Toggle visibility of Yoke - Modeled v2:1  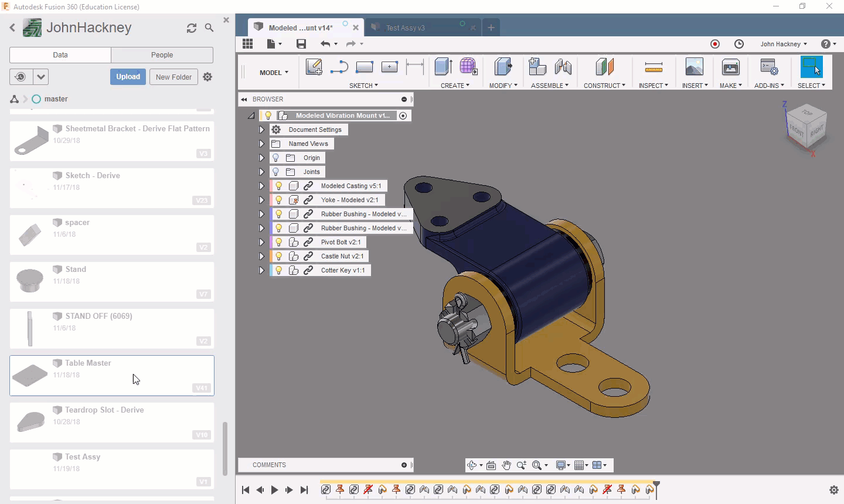[x=279, y=200]
